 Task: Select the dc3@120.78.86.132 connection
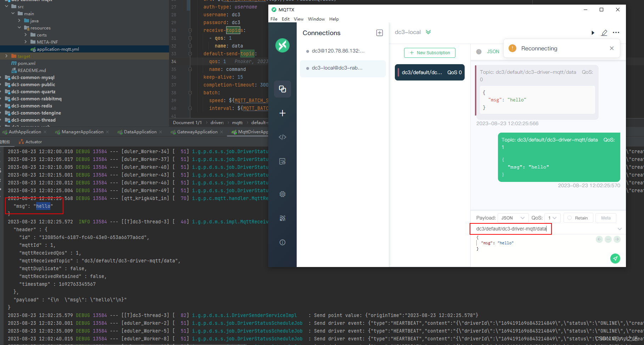pos(343,51)
